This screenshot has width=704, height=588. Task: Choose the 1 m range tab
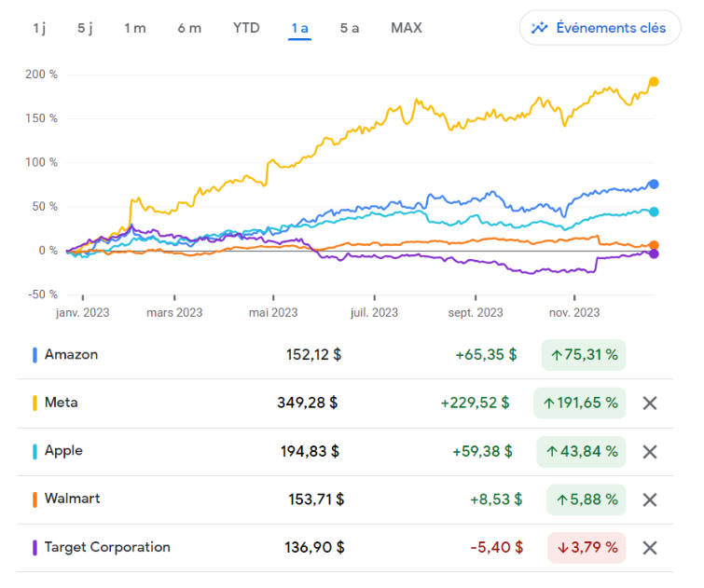pyautogui.click(x=135, y=28)
